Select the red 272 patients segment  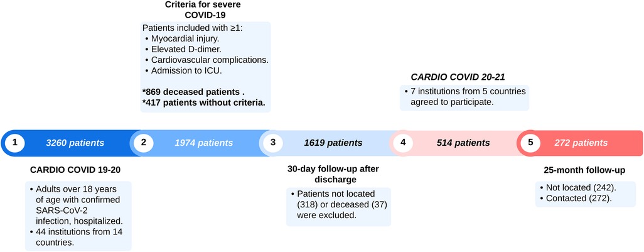[x=585, y=143]
